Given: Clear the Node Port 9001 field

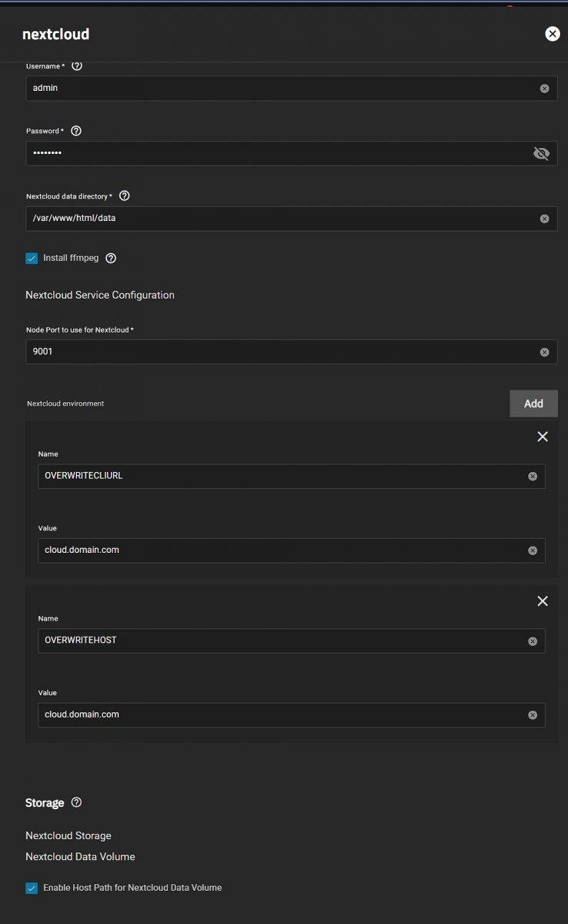Looking at the screenshot, I should click(544, 353).
